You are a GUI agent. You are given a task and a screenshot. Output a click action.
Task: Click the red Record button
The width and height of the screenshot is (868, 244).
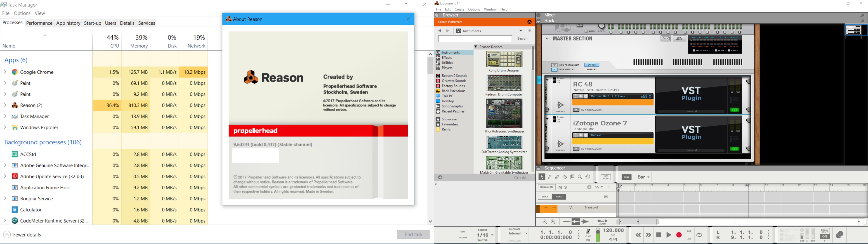coord(679,235)
